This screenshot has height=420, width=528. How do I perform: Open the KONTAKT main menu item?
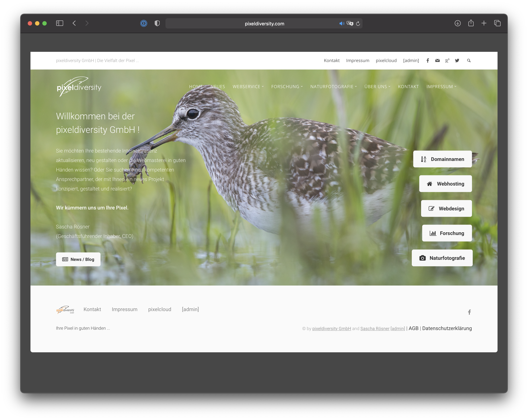pos(408,86)
